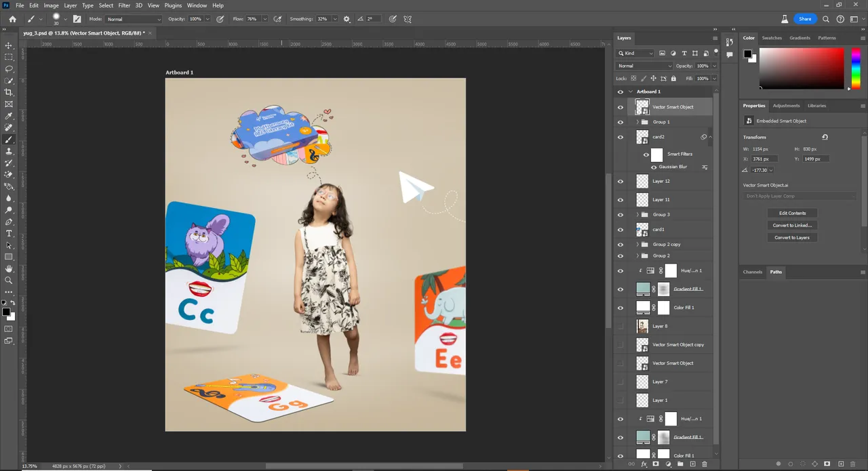The image size is (868, 471).
Task: Click the Convert to Layers button
Action: pos(792,237)
